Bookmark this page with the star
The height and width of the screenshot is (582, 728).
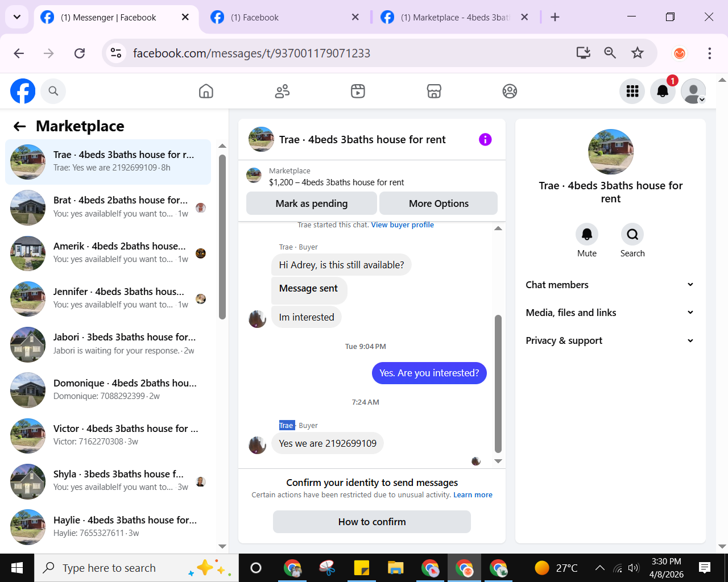pyautogui.click(x=637, y=53)
